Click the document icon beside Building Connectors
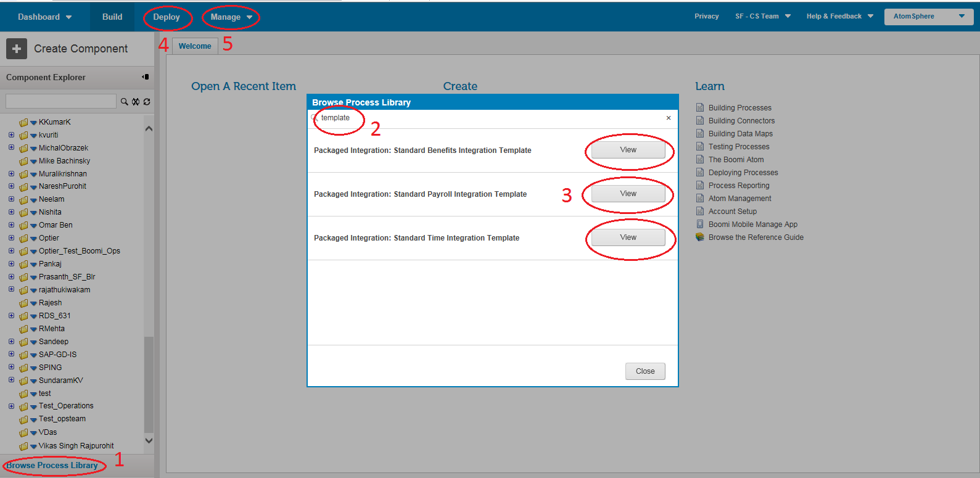Screen dimensions: 980x478 tap(700, 120)
